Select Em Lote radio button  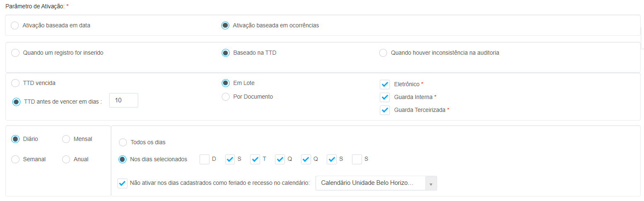pyautogui.click(x=225, y=83)
